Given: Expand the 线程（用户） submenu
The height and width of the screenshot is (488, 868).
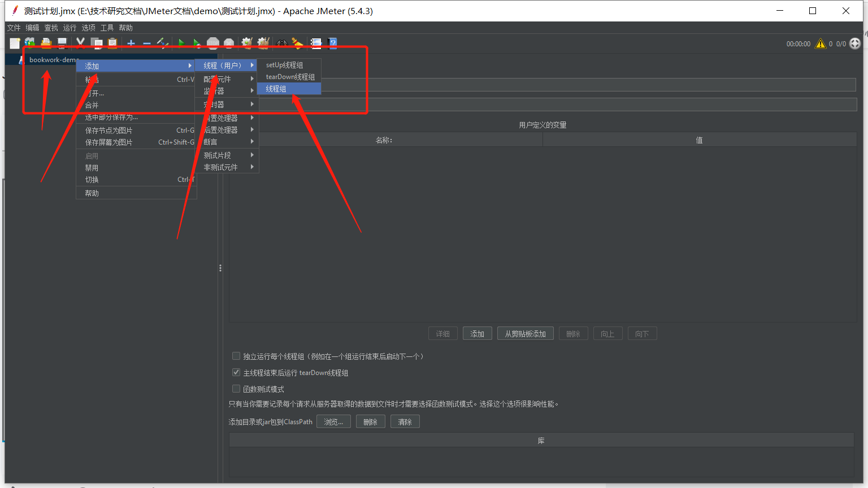Looking at the screenshot, I should click(227, 66).
